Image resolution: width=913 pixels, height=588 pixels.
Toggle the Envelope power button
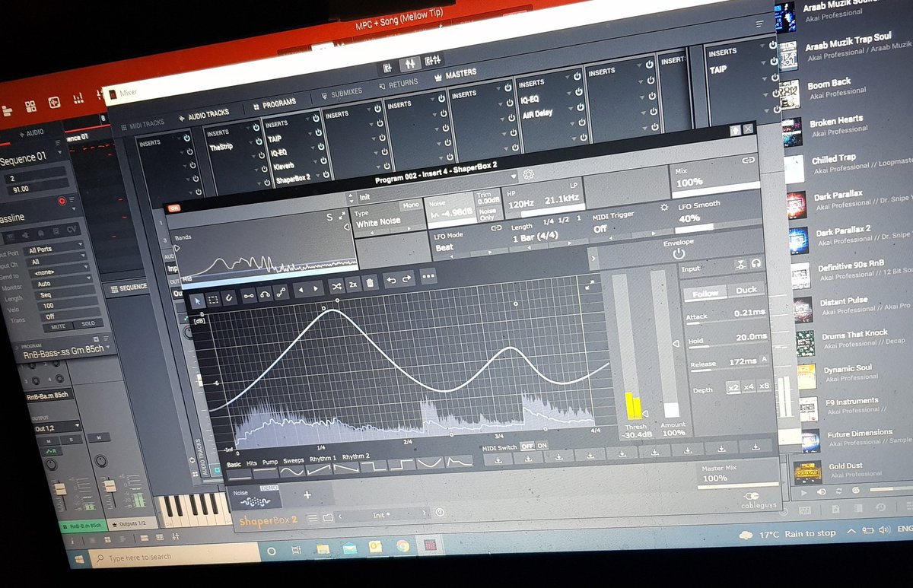679,253
